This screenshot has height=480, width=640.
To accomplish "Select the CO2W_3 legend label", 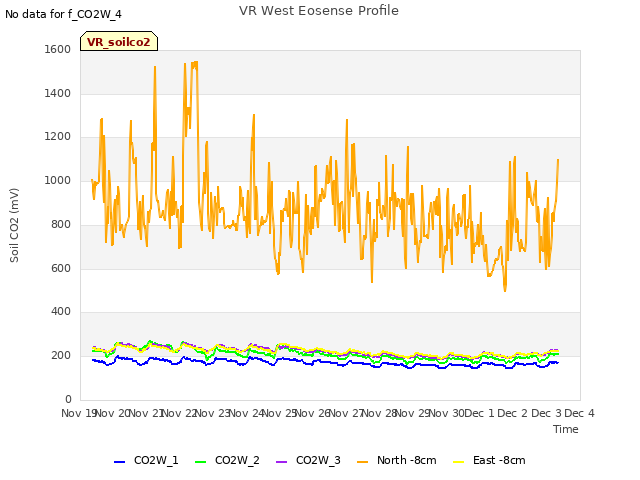I will pos(318,460).
